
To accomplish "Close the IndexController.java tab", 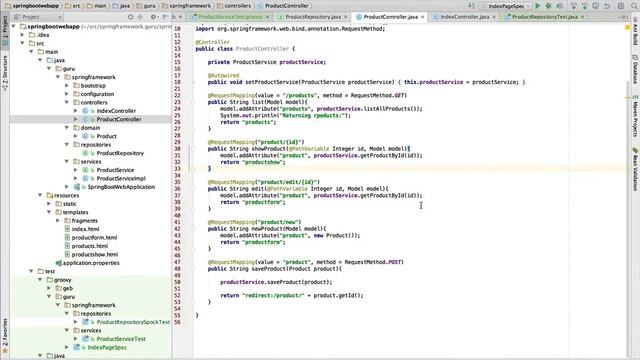I will (494, 17).
